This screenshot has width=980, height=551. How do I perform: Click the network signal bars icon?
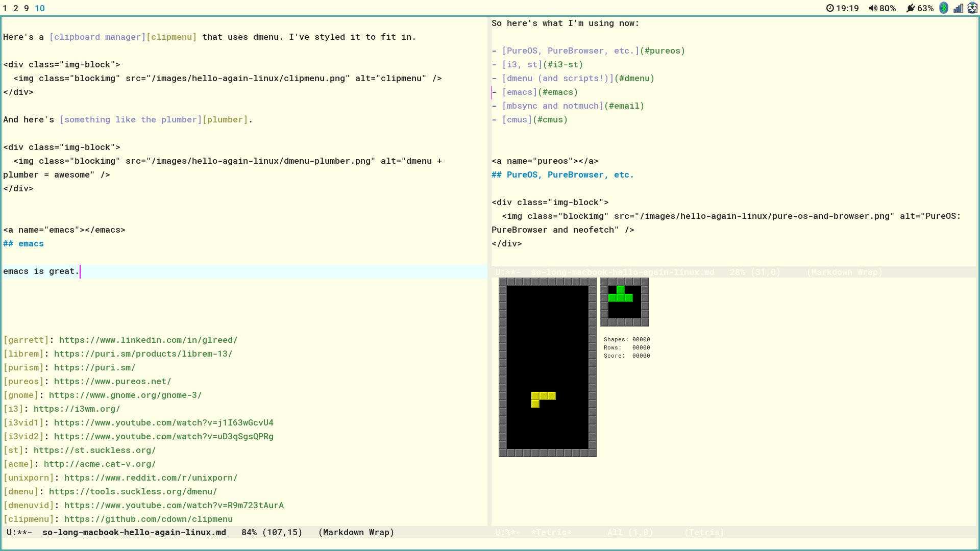(959, 8)
